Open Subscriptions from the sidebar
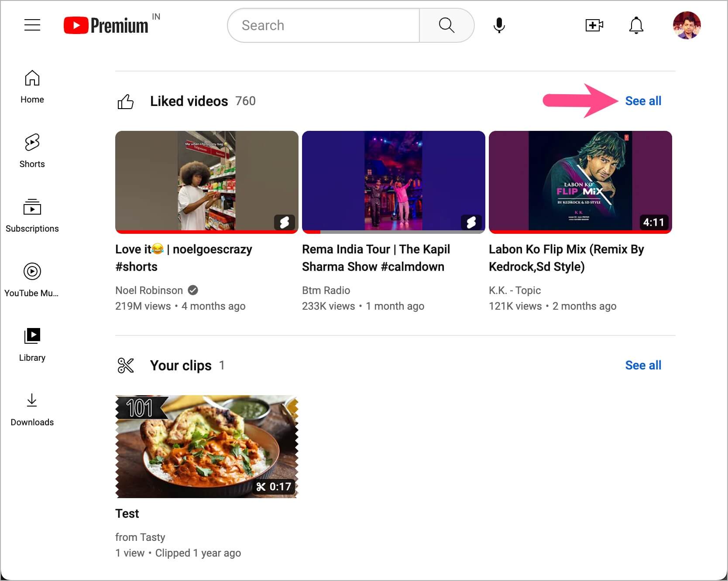Image resolution: width=728 pixels, height=581 pixels. coord(32,215)
